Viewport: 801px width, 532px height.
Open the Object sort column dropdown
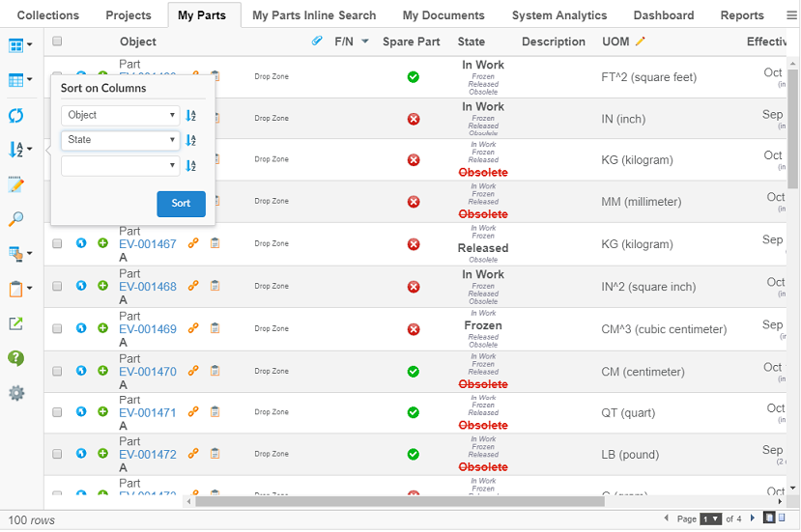[120, 115]
